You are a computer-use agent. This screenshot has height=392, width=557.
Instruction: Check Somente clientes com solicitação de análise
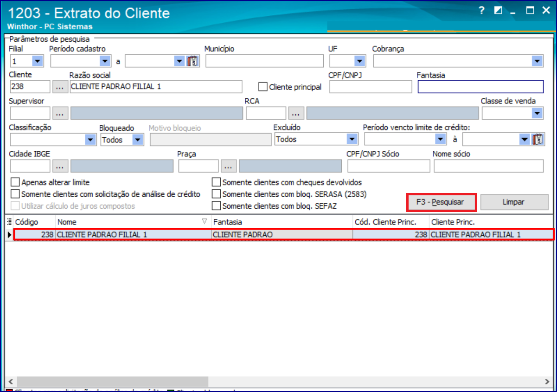coord(15,194)
